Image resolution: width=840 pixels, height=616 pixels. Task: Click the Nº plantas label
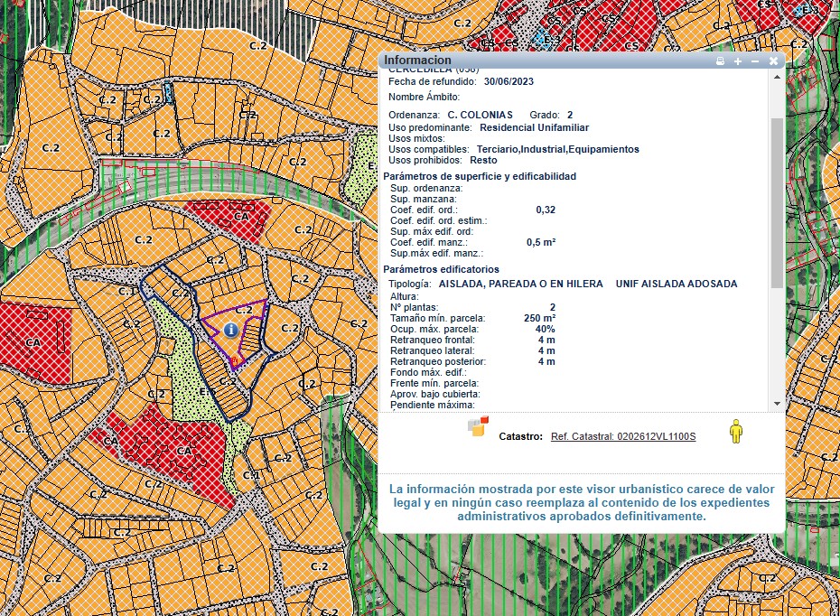point(414,307)
